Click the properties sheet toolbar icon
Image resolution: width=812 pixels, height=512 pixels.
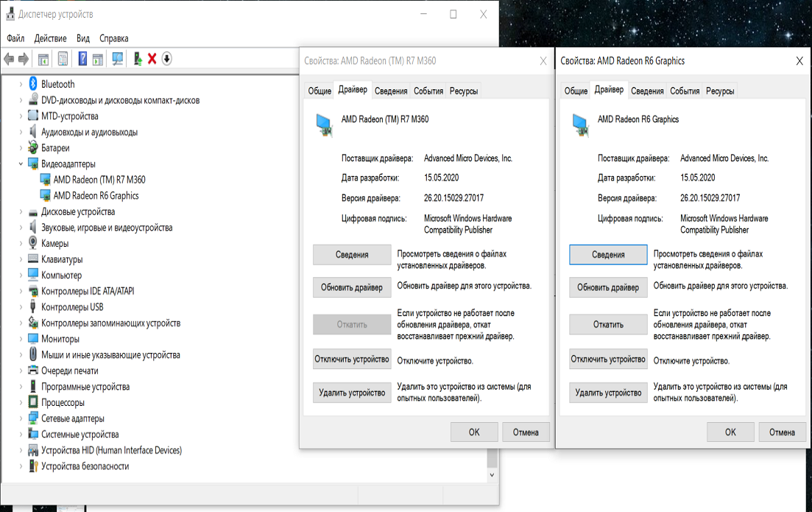tap(63, 59)
